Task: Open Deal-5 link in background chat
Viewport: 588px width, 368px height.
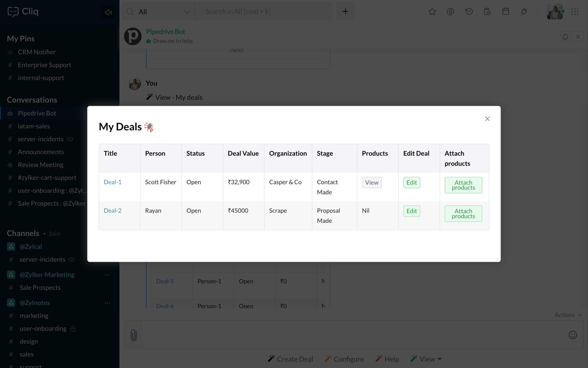Action: [165, 281]
